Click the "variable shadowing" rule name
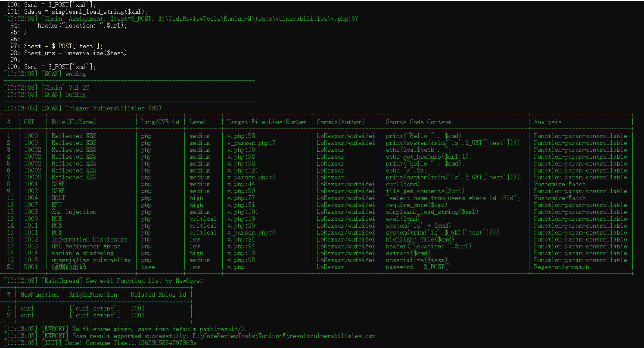Viewport: 644px width, 348px height. [x=82, y=253]
